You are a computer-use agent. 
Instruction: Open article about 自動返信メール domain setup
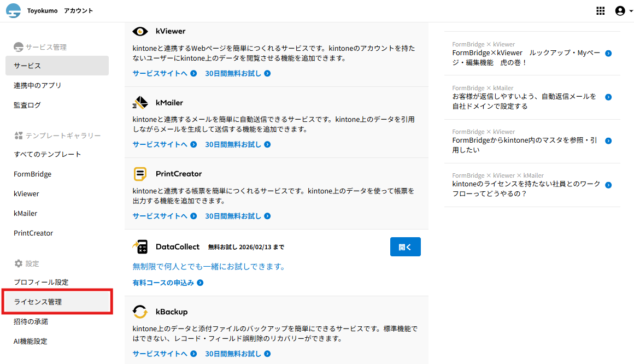click(524, 101)
